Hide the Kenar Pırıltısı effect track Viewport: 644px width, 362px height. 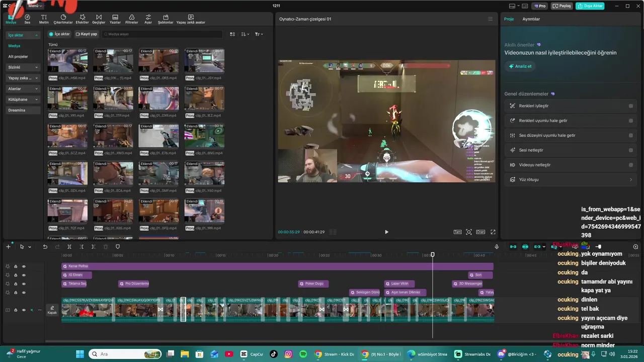tap(24, 266)
